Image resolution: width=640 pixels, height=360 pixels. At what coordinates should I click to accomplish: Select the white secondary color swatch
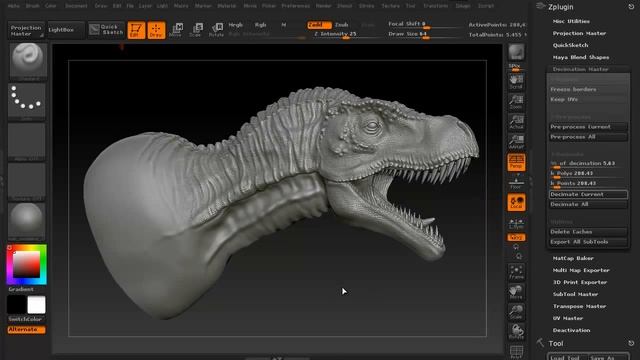tap(36, 305)
